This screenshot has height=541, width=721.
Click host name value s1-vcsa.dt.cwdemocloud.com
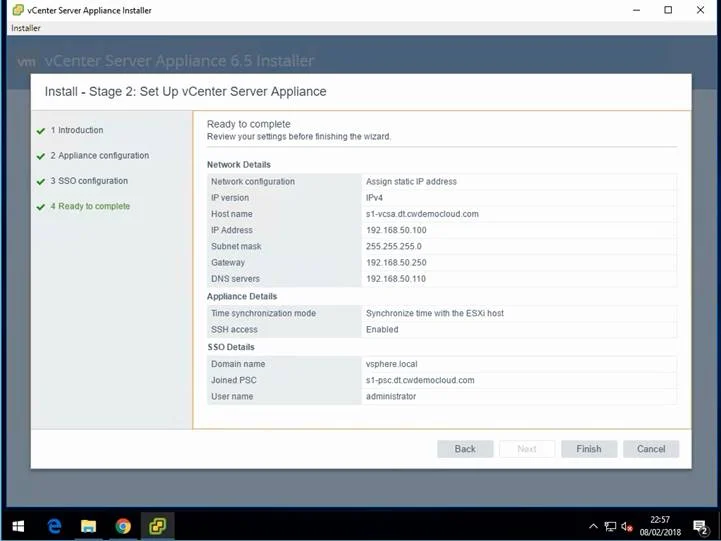[x=422, y=214]
